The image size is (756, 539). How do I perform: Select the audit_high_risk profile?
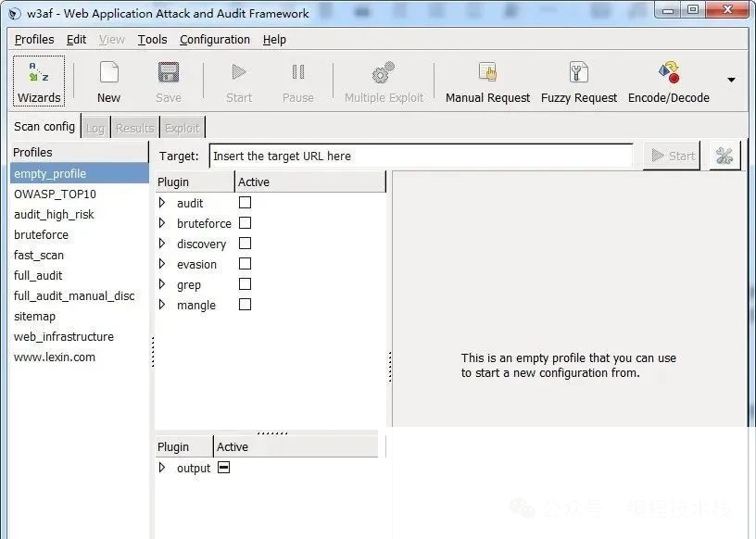pos(80,214)
